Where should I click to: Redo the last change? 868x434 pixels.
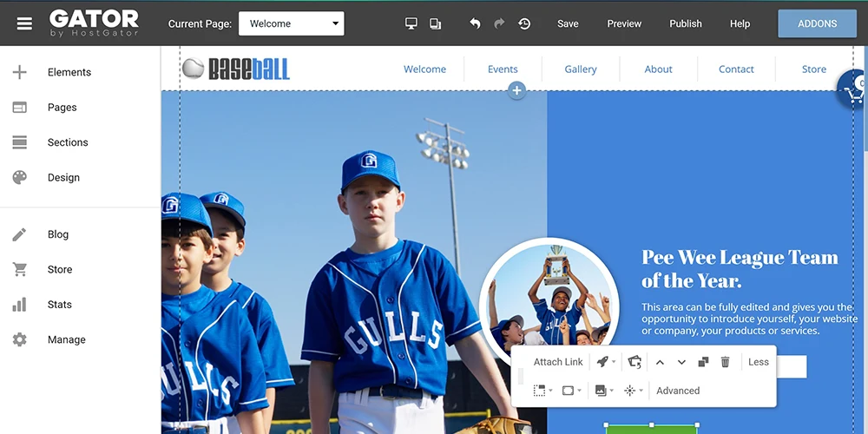click(x=499, y=23)
